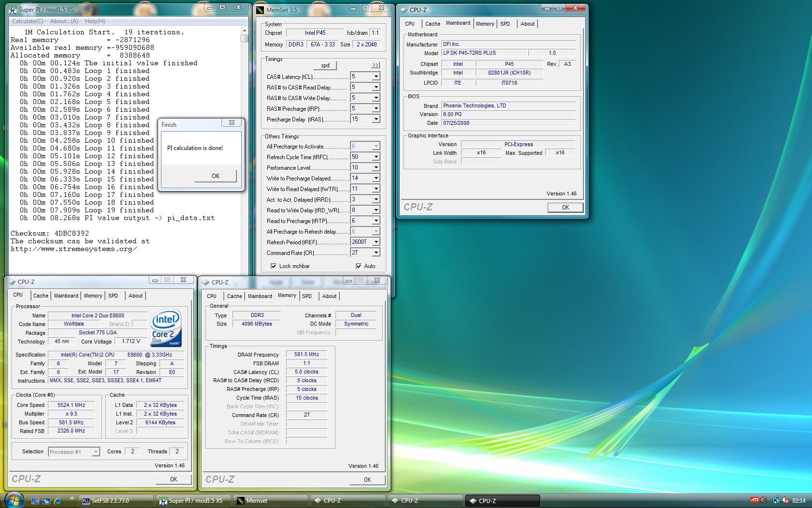Open the Windows Start orb
The width and height of the screenshot is (812, 508).
(14, 500)
